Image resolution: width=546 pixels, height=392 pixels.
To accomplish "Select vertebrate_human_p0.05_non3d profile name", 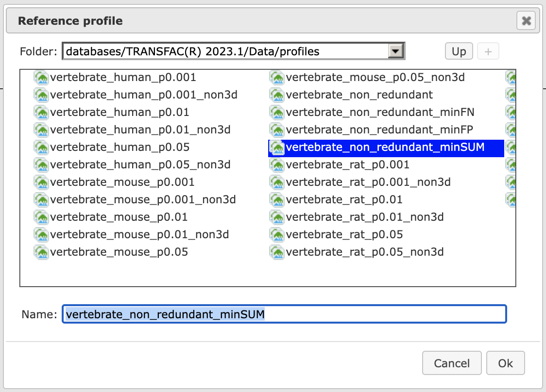I will 140,164.
